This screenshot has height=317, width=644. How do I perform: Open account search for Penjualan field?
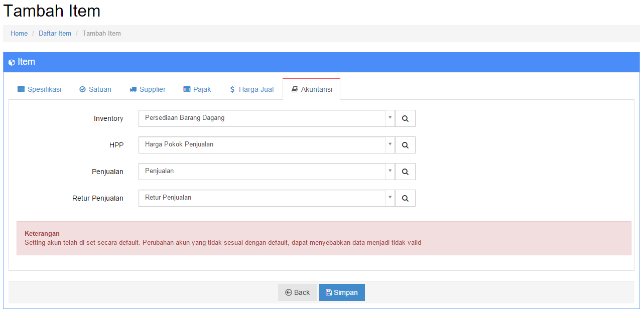click(405, 172)
